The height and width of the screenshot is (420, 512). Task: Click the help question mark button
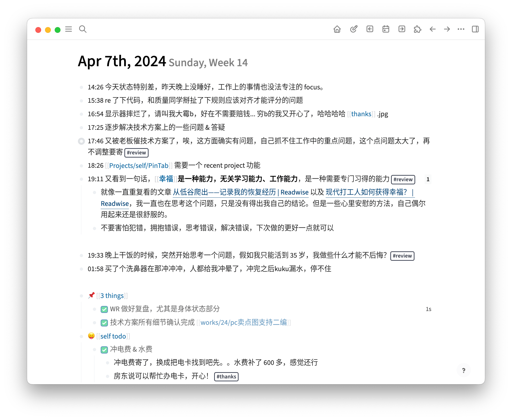click(x=464, y=370)
